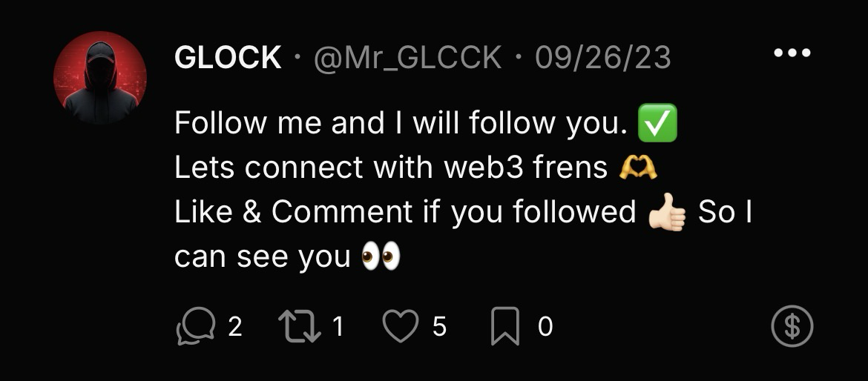
Task: Click the green check mark emoji
Action: [657, 124]
